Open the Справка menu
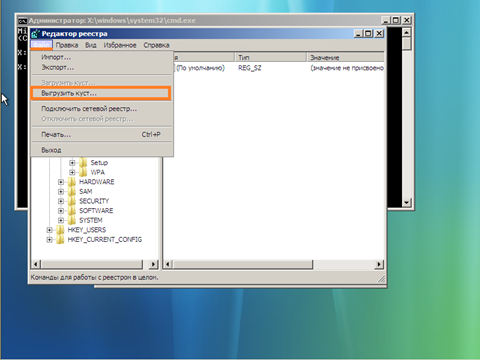Screen dimensions: 480x360 [156, 45]
